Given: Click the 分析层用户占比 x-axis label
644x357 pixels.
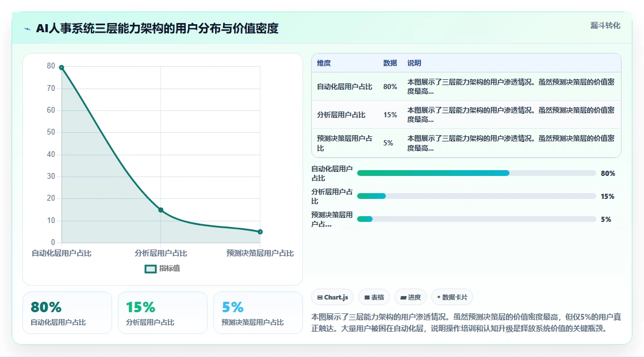Looking at the screenshot, I should (160, 253).
